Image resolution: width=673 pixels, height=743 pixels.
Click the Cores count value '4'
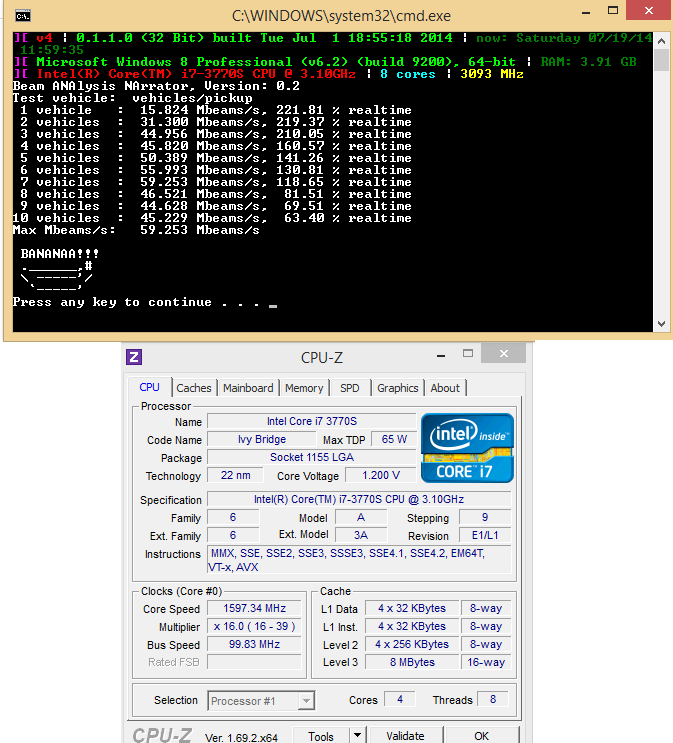400,699
